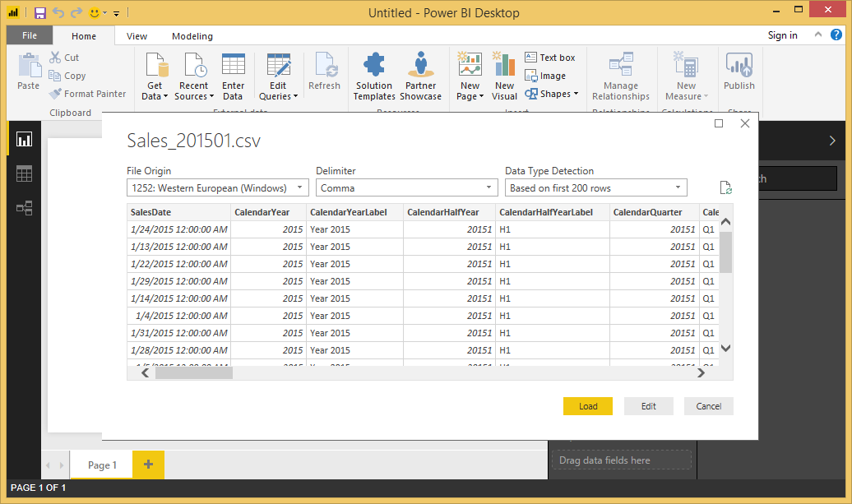
Task: Open the Delimiter dropdown
Action: [406, 188]
